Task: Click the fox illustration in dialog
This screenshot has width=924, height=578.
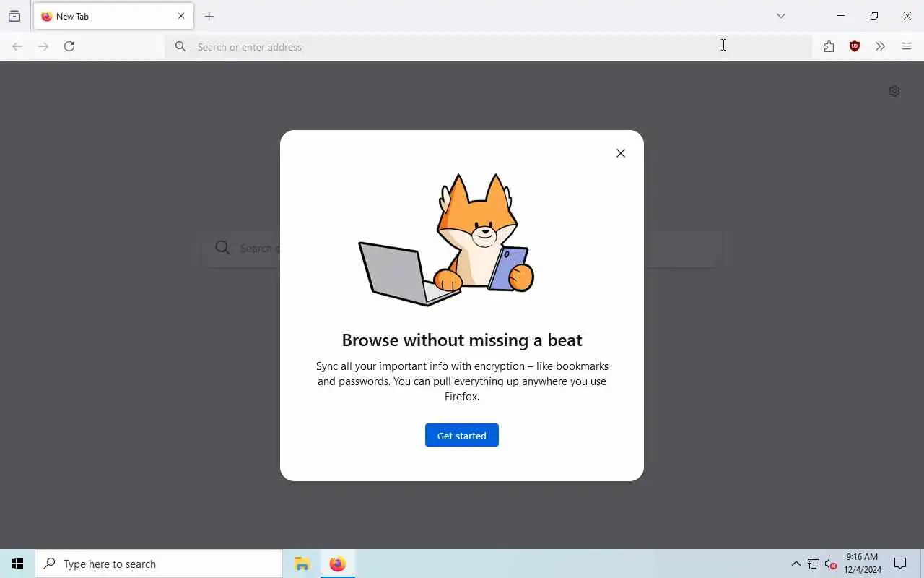Action: tap(447, 240)
